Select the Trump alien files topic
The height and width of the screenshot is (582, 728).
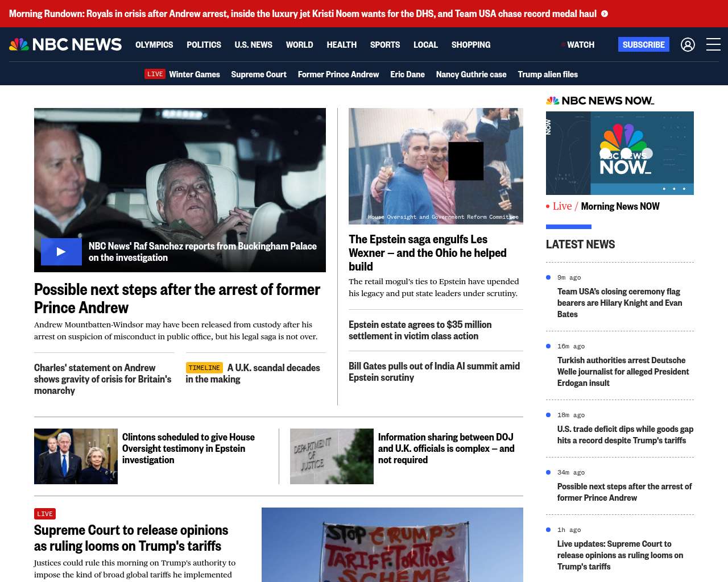point(547,74)
